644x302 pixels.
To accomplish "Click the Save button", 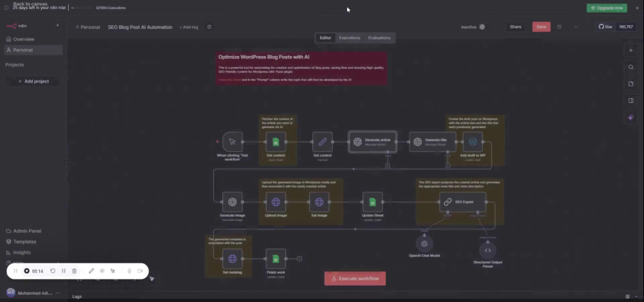I will pos(542,26).
